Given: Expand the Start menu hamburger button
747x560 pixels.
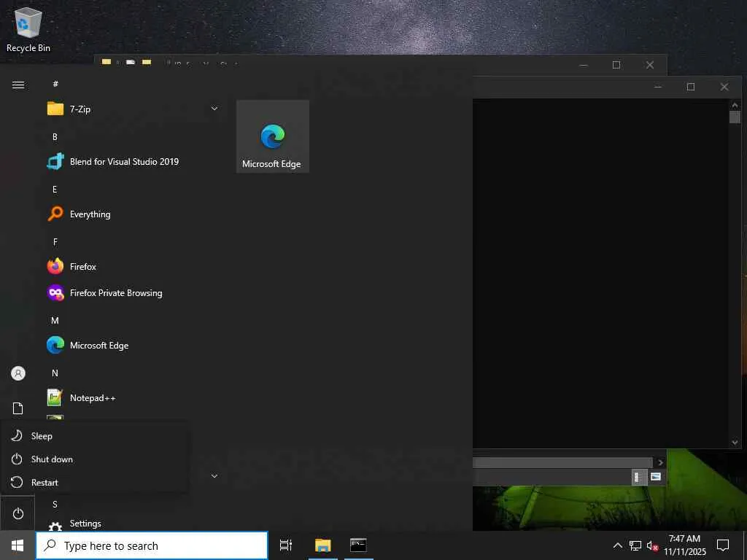Looking at the screenshot, I should [18, 85].
